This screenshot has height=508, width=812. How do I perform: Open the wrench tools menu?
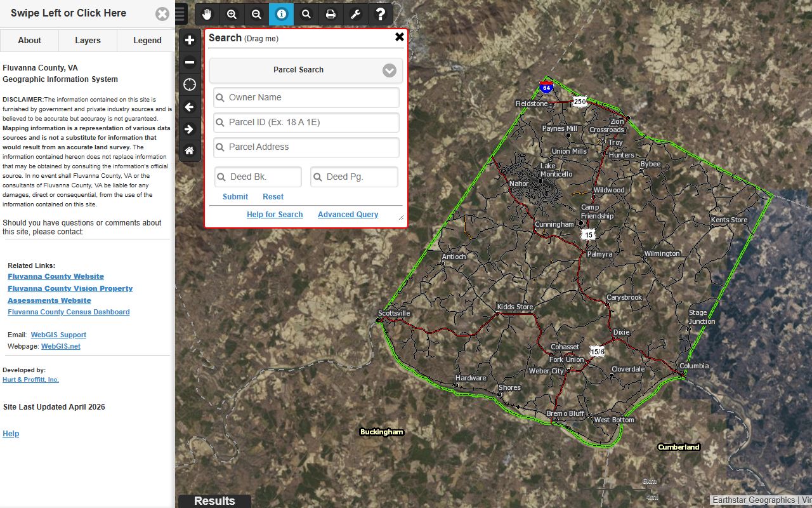[x=355, y=14]
